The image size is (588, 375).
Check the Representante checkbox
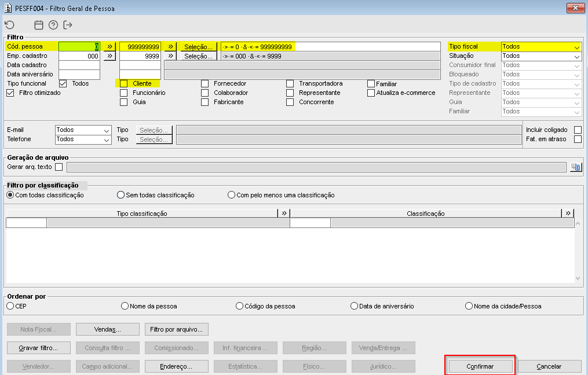(290, 93)
